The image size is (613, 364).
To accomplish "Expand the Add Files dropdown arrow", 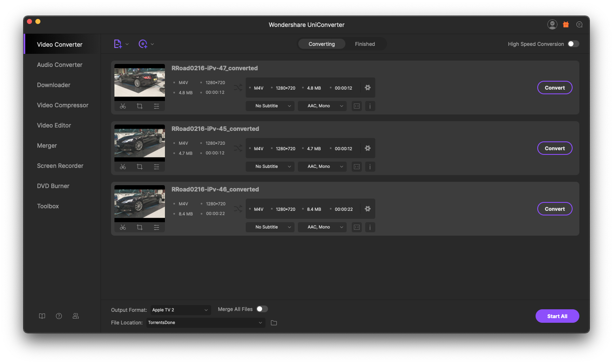I will pos(127,44).
